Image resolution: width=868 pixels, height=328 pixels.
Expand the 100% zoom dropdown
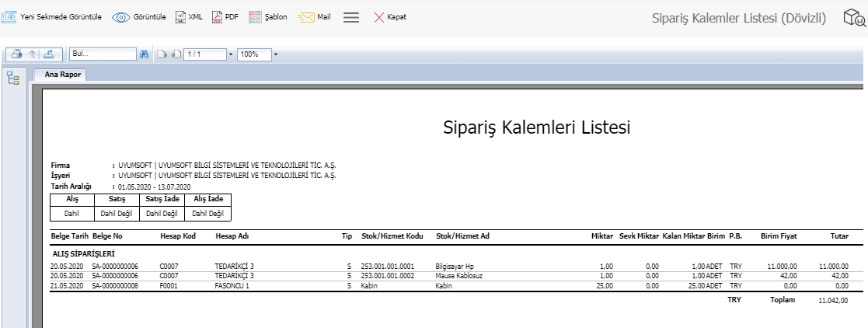click(276, 54)
